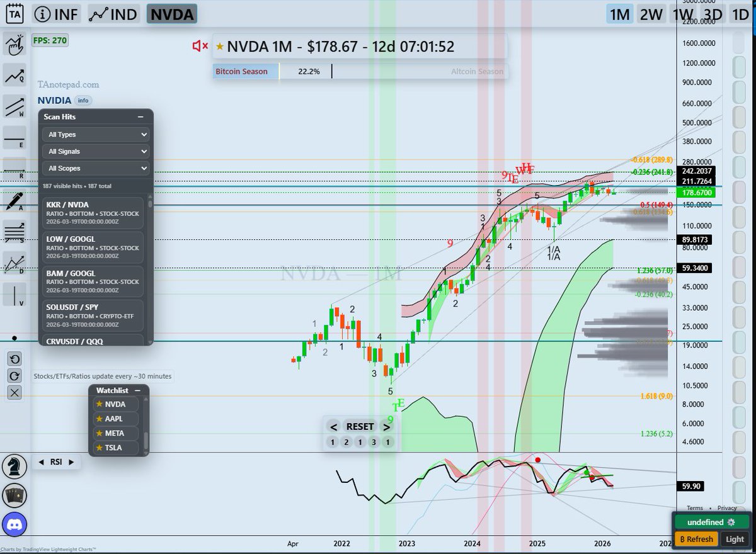756x554 pixels.
Task: Click the RESET button
Action: coord(360,426)
